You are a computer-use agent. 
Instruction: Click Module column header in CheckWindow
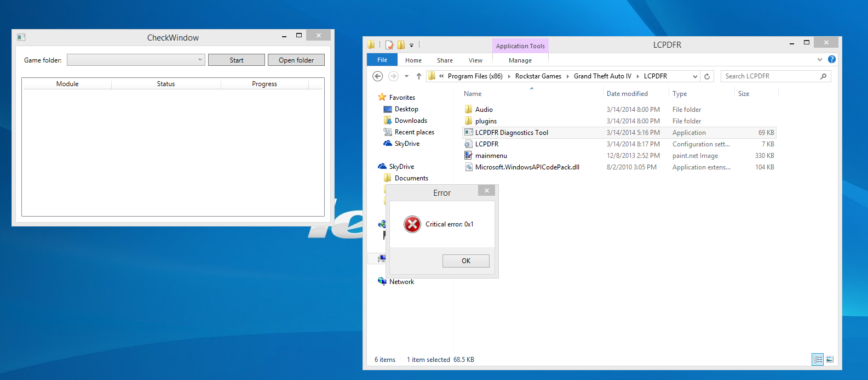coord(67,84)
